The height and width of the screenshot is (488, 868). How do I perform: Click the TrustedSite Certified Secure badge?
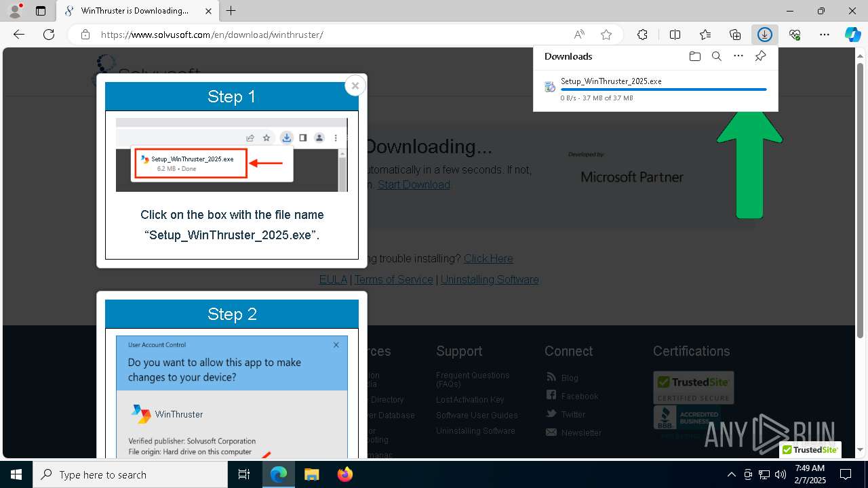(x=693, y=387)
